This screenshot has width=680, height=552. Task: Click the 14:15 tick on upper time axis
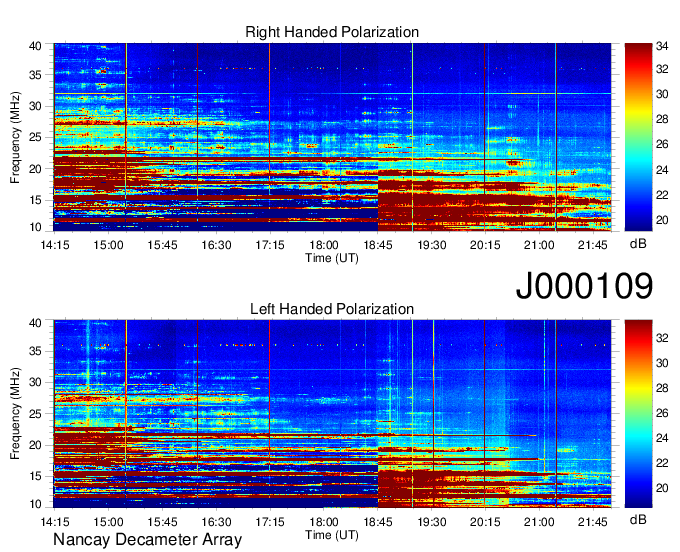point(54,245)
